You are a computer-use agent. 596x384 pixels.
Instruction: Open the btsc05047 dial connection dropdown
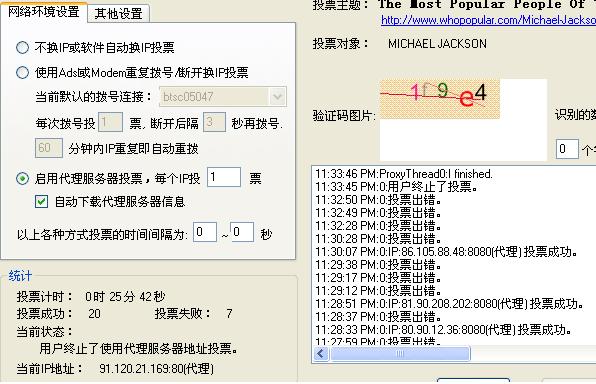click(277, 97)
